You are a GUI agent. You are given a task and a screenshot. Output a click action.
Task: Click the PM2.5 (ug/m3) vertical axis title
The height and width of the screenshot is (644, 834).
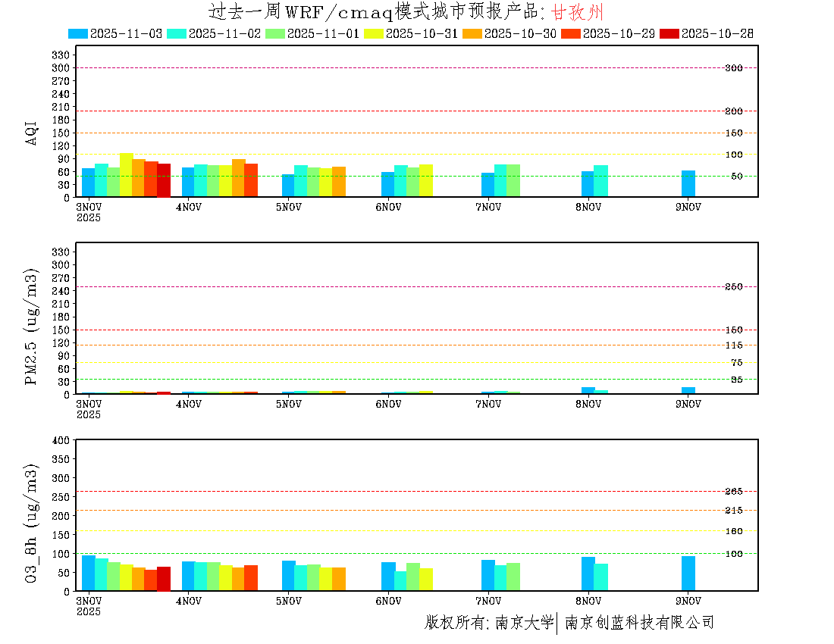click(31, 326)
